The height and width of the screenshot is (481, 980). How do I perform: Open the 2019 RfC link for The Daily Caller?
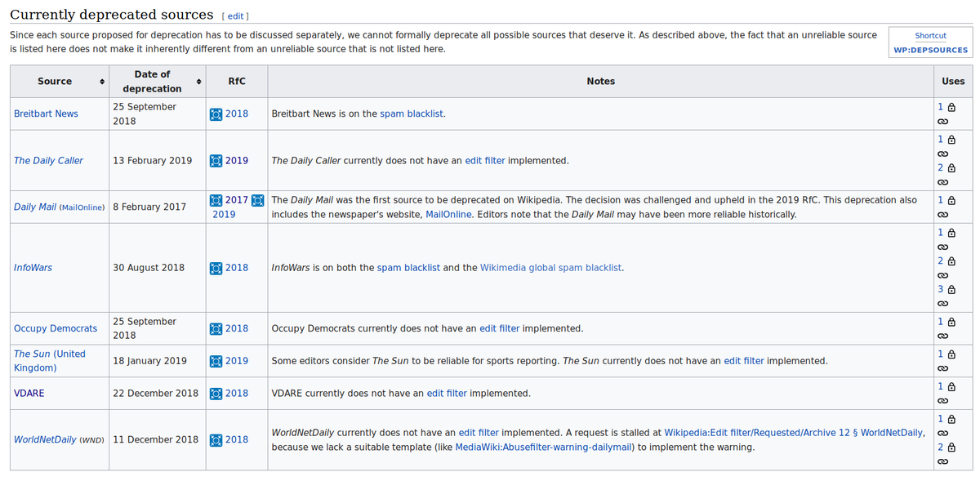[237, 161]
